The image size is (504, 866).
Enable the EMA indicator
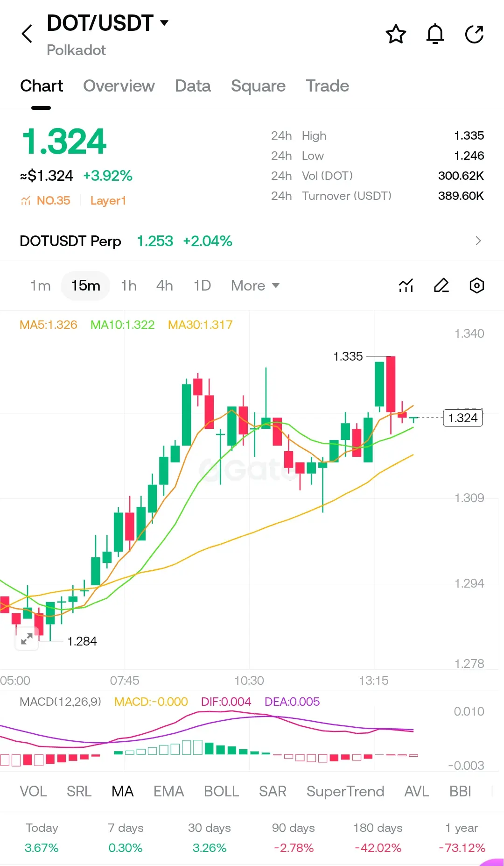168,791
